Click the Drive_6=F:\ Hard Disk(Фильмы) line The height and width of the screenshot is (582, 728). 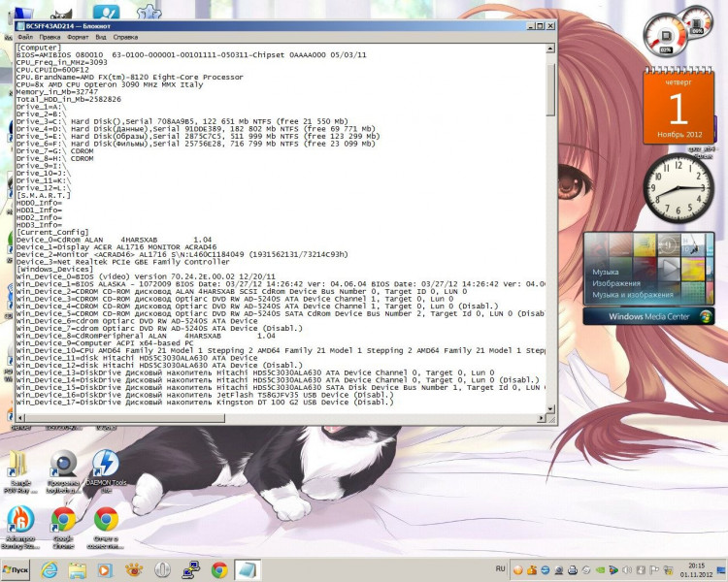195,144
